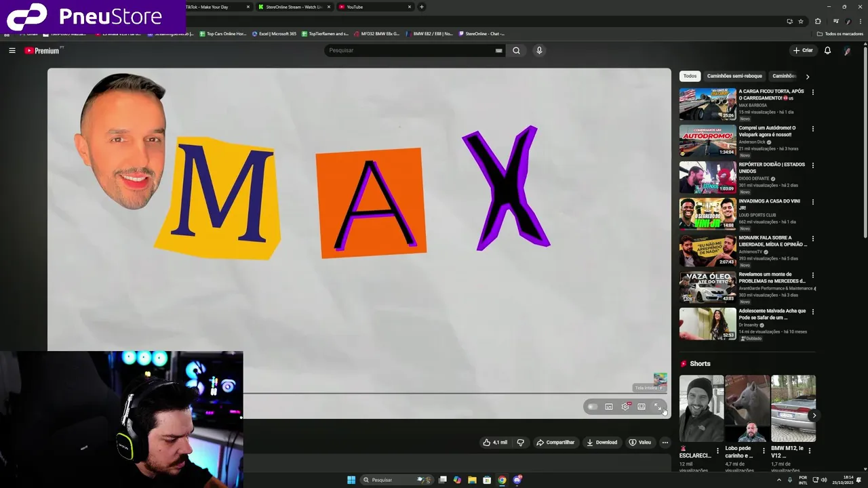This screenshot has height=488, width=868.
Task: Close the YouTube browser tab
Action: click(x=410, y=7)
